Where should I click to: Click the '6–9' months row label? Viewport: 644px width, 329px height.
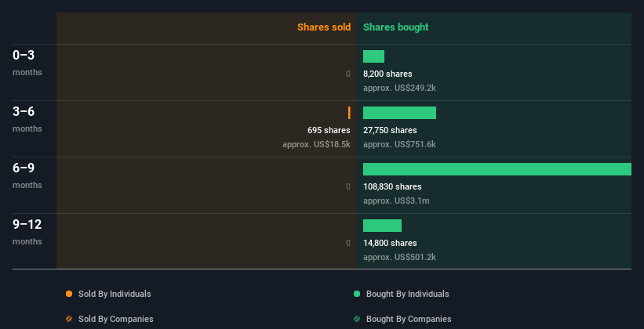tap(24, 168)
